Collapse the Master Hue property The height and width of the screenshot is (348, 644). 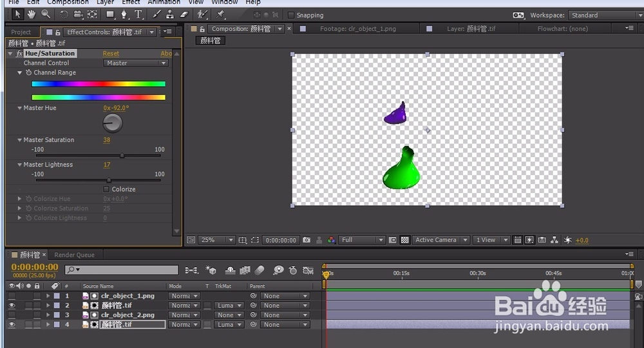coord(19,108)
